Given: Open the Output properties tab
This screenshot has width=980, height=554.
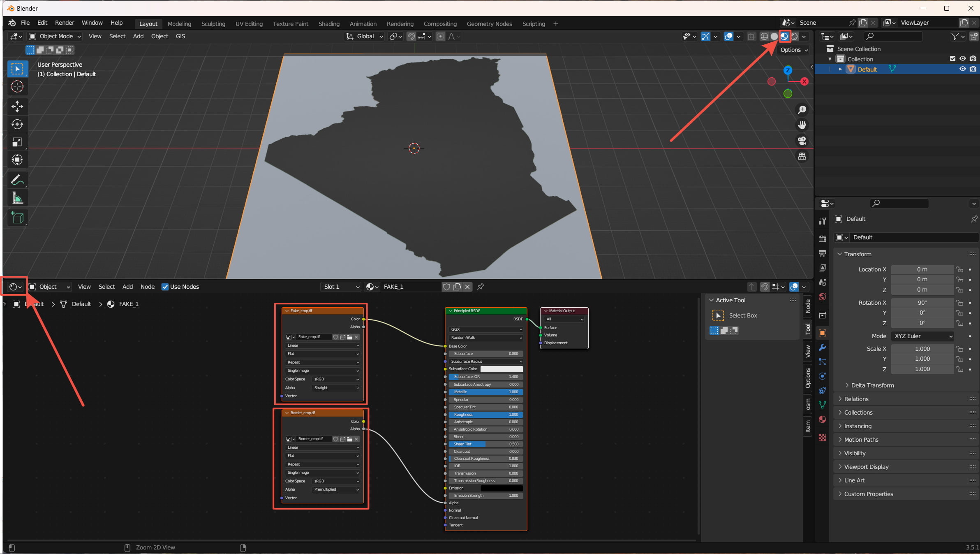Looking at the screenshot, I should 822,253.
